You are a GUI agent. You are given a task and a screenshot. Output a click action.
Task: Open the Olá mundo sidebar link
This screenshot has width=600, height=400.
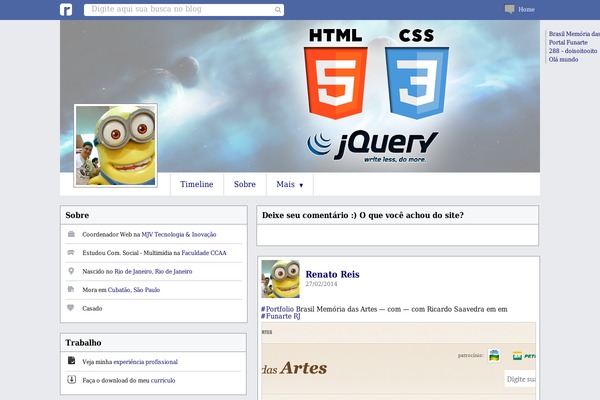point(563,59)
